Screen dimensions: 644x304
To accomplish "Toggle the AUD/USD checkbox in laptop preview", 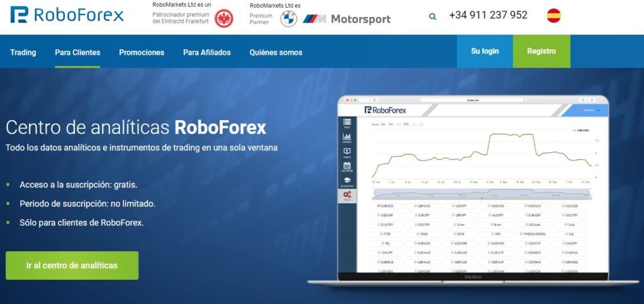I will [489, 206].
